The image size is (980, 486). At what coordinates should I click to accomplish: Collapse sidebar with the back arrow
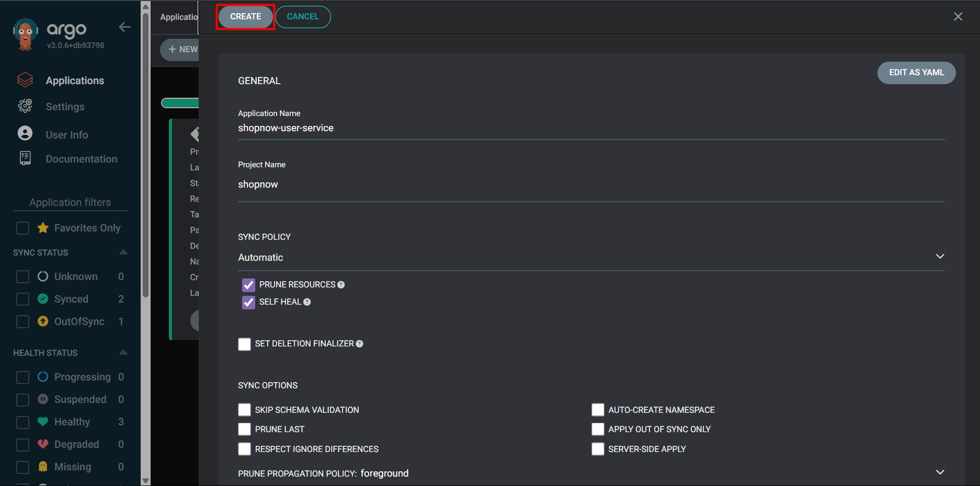pos(124,27)
